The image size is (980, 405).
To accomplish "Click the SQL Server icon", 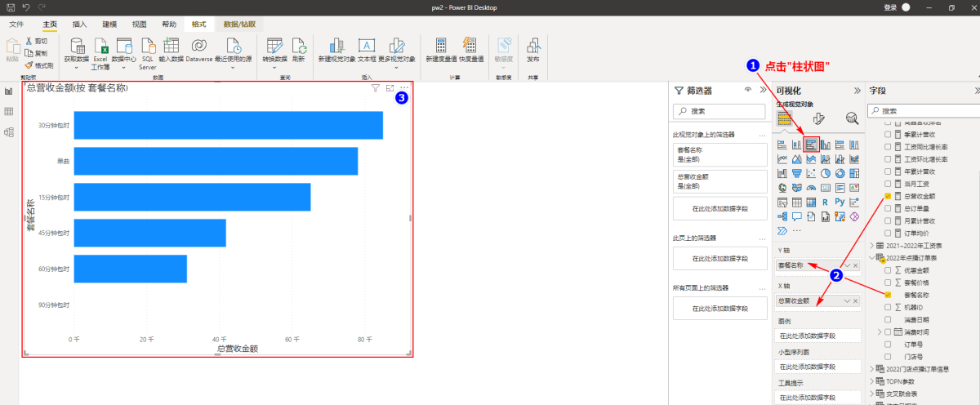I will tap(148, 46).
